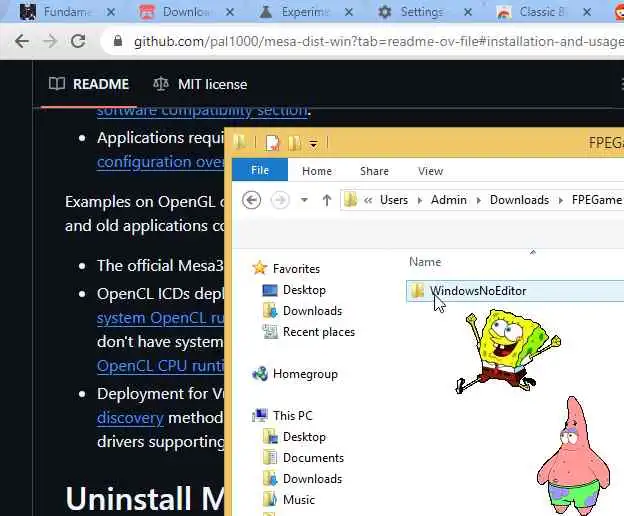The image size is (624, 516).
Task: Follow the system OpenCL ru… link
Action: tap(160, 318)
